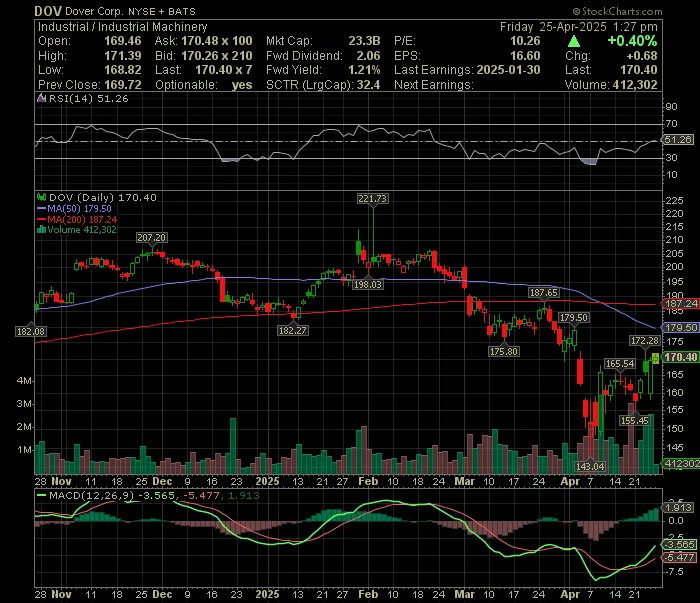The image size is (700, 603).
Task: Click the Mar label on price axis
Action: 464,482
